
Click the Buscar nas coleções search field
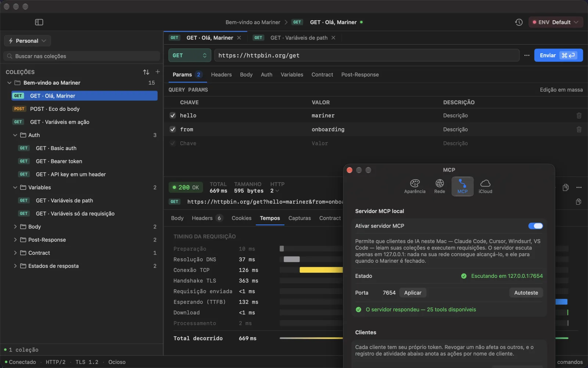click(x=82, y=56)
